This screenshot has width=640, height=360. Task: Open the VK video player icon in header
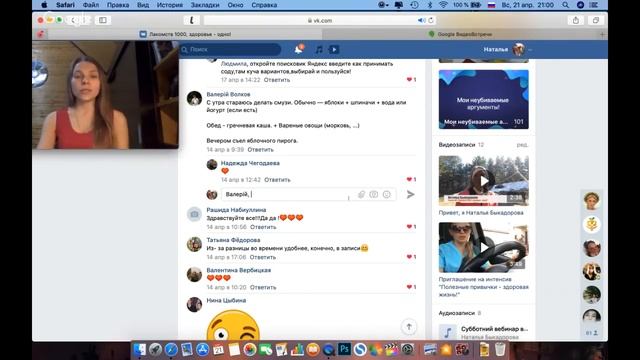pyautogui.click(x=334, y=49)
